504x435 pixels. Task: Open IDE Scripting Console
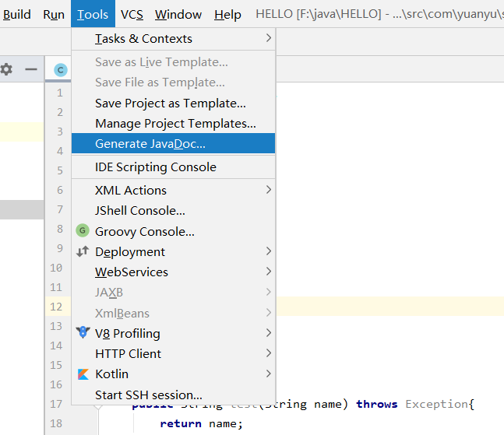[x=155, y=167]
